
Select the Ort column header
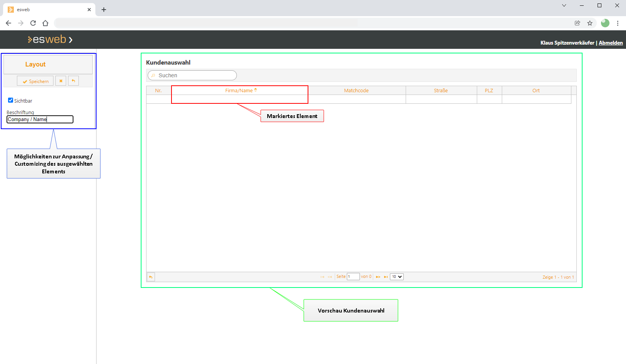pos(536,91)
